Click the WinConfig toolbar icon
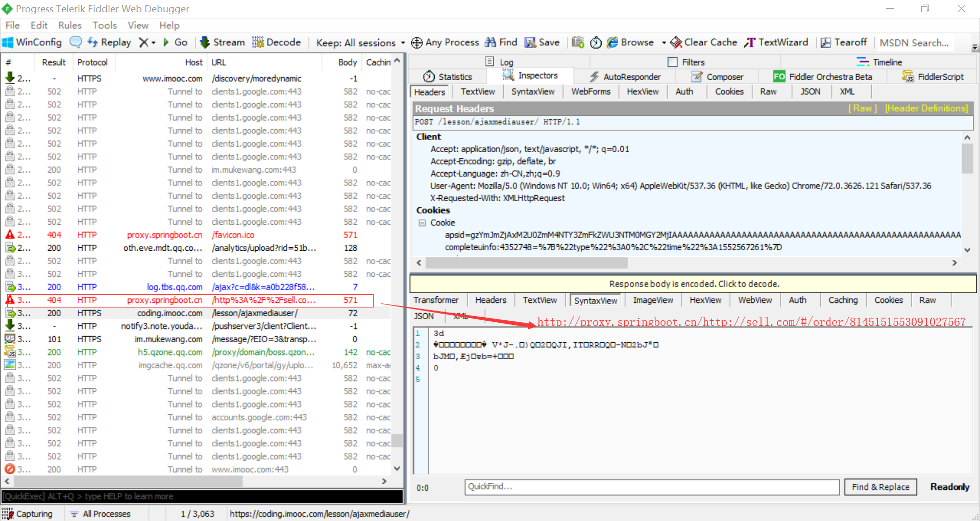Image resolution: width=980 pixels, height=521 pixels. [x=8, y=42]
